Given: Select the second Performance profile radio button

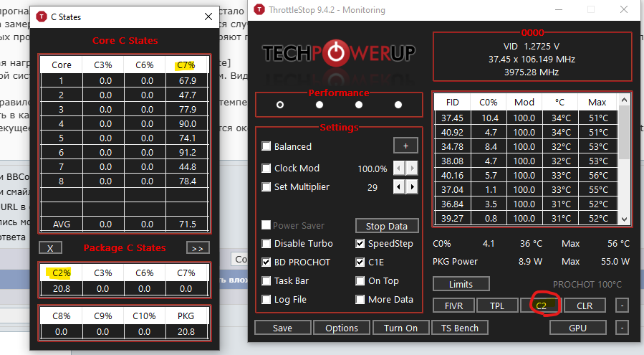Looking at the screenshot, I should [x=319, y=105].
